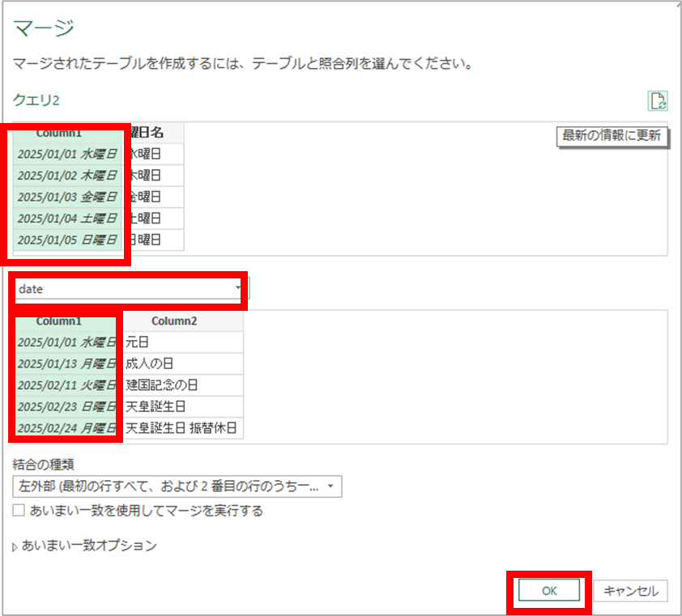
Task: Enable あいまい一致 fuzzy matching checkbox
Action: pos(19,511)
